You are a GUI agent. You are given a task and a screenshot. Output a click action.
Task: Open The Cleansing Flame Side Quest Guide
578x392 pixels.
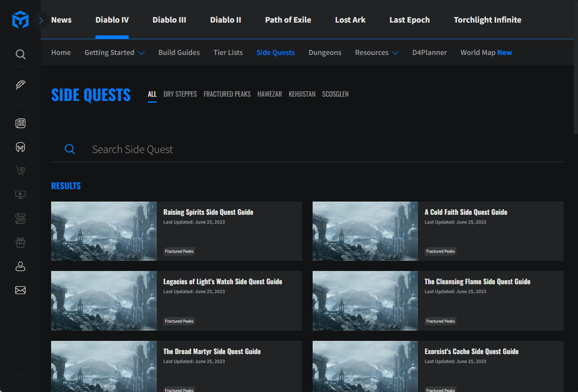[x=477, y=282]
